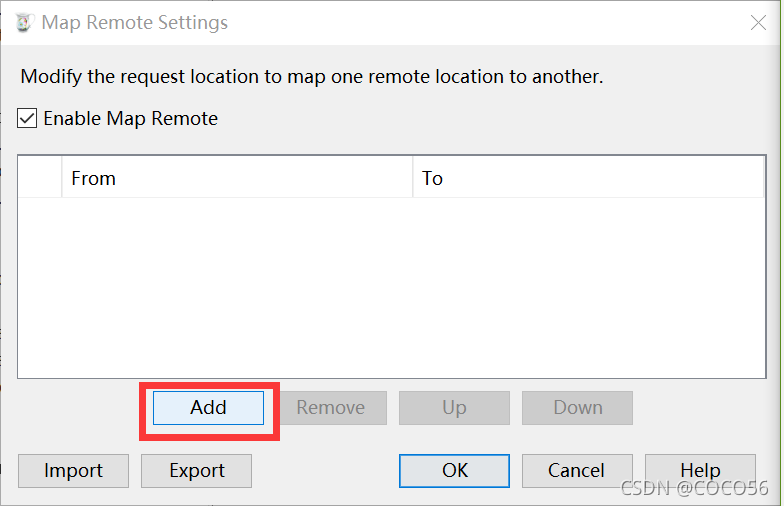784x506 pixels.
Task: Click the disabled Remove button
Action: (330, 408)
